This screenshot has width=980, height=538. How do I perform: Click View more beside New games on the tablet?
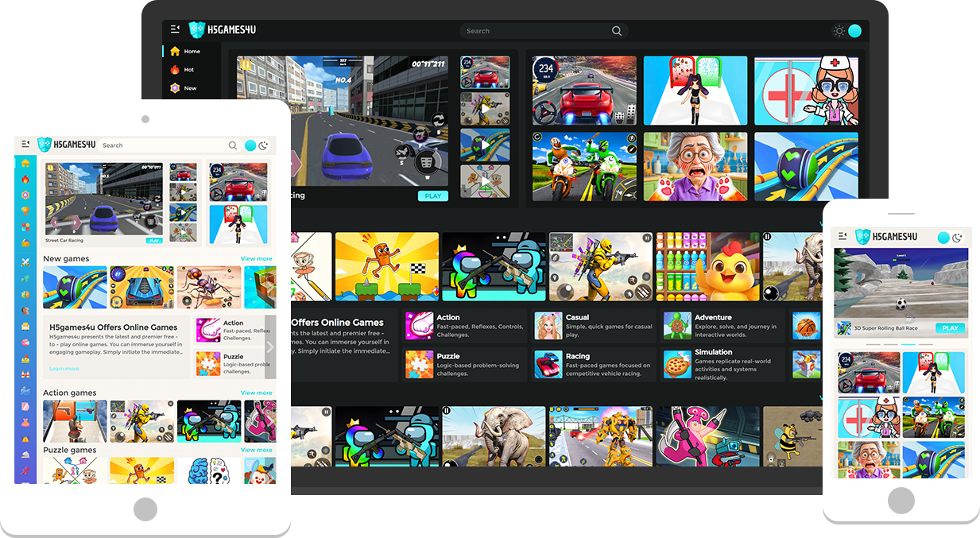tap(256, 259)
